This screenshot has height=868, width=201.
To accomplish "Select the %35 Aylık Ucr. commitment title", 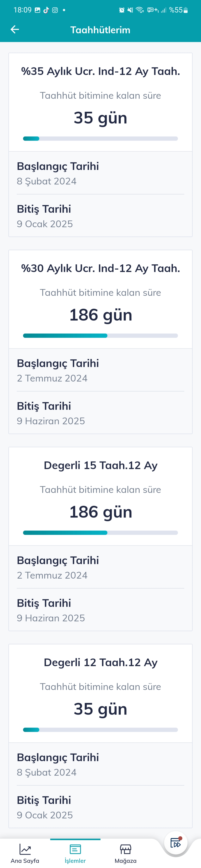I will click(100, 71).
